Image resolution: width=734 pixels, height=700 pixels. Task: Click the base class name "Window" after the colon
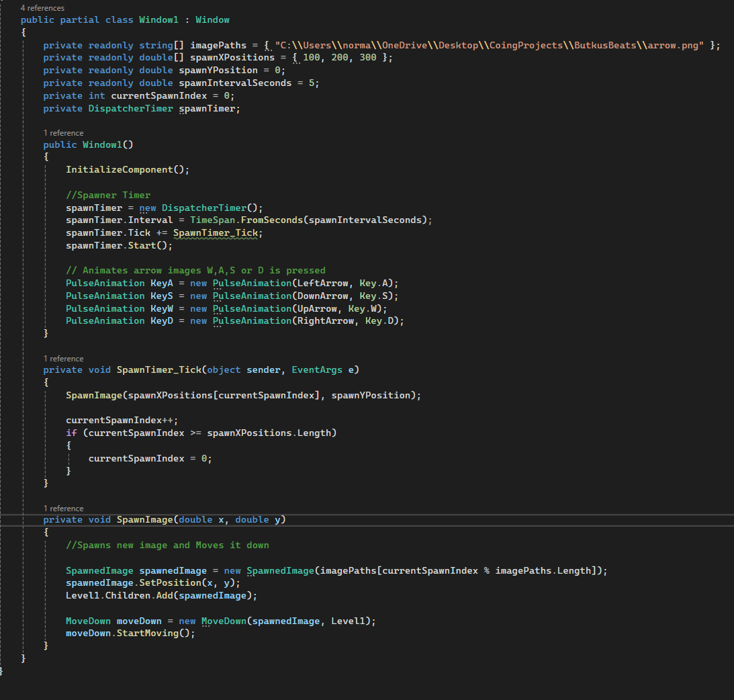tap(212, 20)
